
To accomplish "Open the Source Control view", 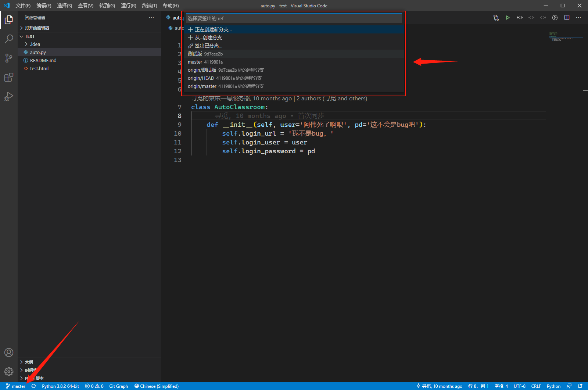I will tap(9, 58).
